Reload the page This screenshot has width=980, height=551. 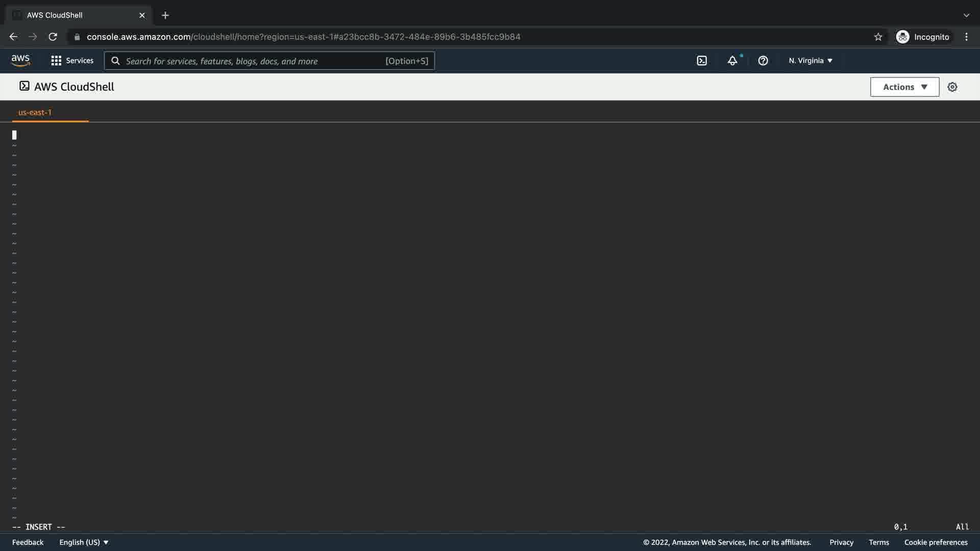(53, 37)
